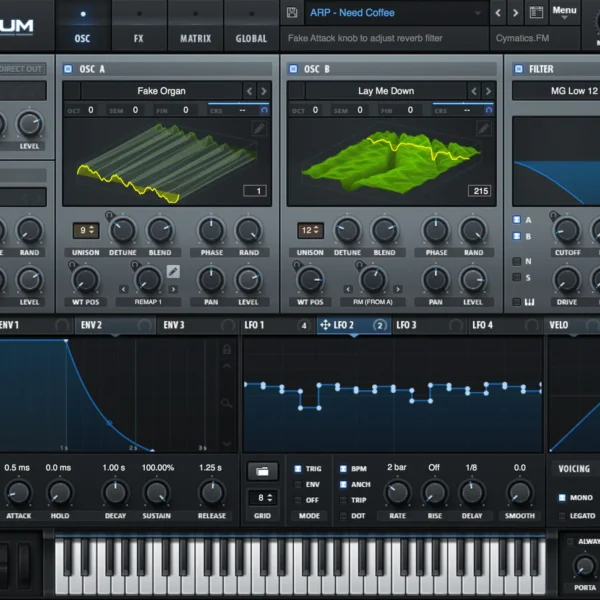Switch to the FX tab
Viewport: 600px width, 600px height.
tap(138, 38)
